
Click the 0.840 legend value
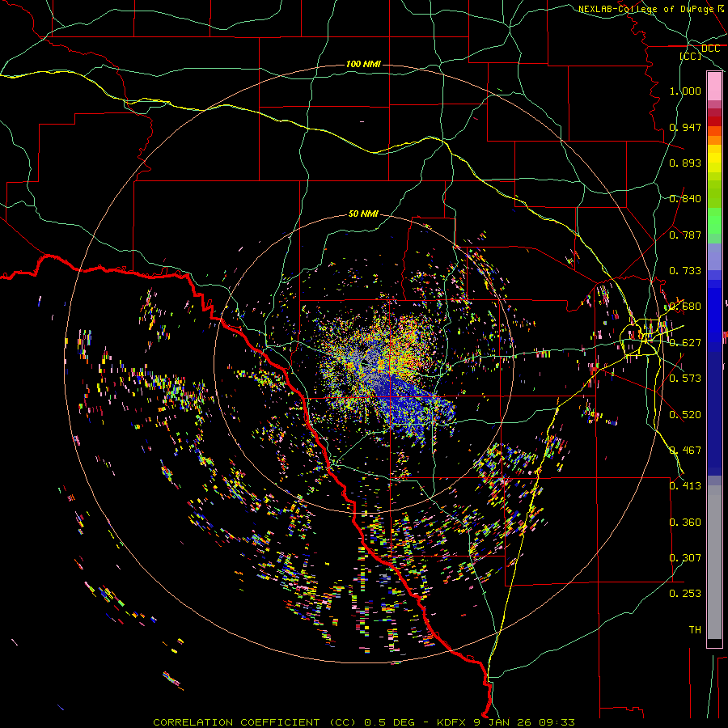click(685, 199)
